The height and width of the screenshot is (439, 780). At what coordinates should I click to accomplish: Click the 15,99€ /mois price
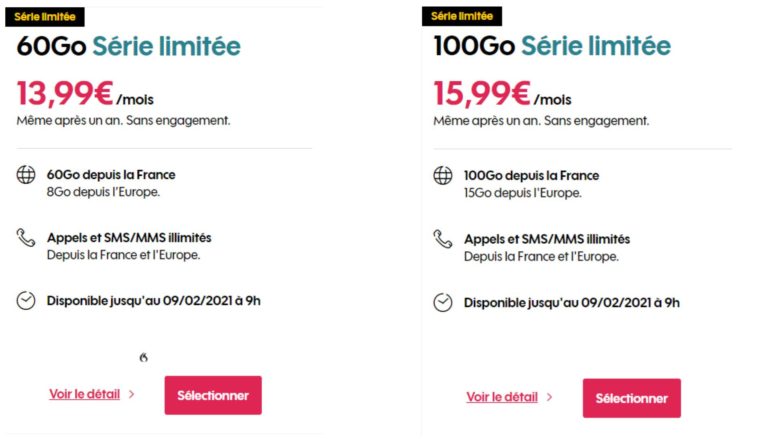(502, 94)
